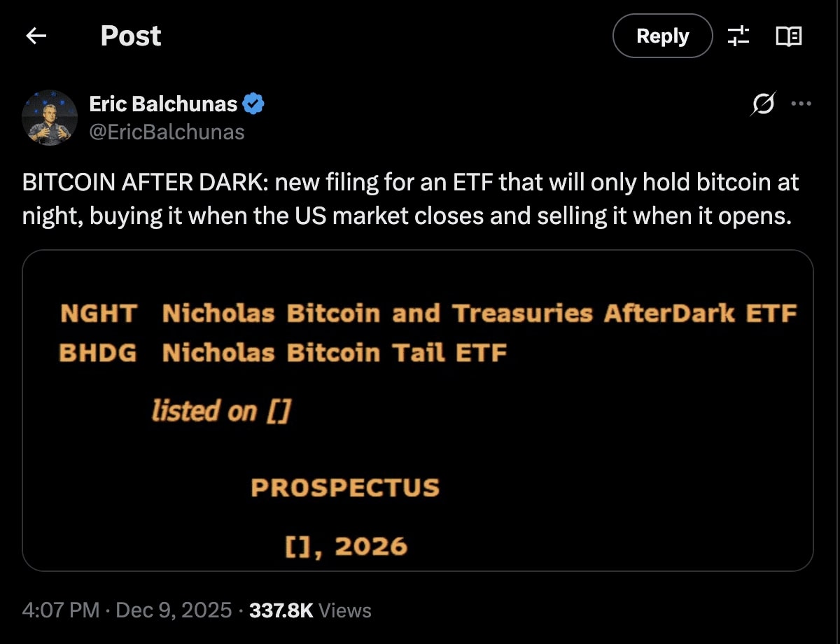840x644 pixels.
Task: Click Eric Balchunas's verified blue checkmark badge
Action: tap(253, 103)
